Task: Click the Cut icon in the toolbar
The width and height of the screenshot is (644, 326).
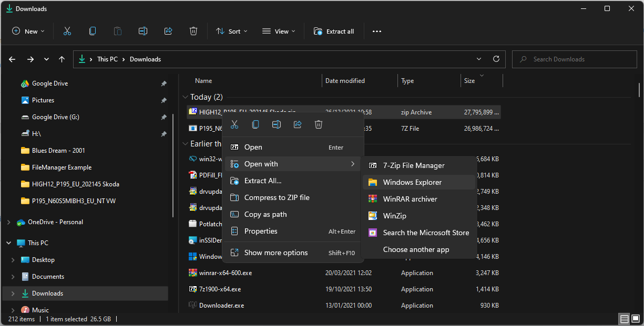Action: tap(67, 31)
